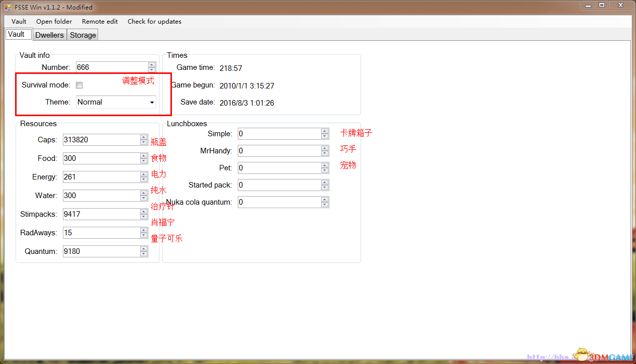Focus the Nuka cola quantum field
This screenshot has height=364, width=636.
[x=279, y=202]
